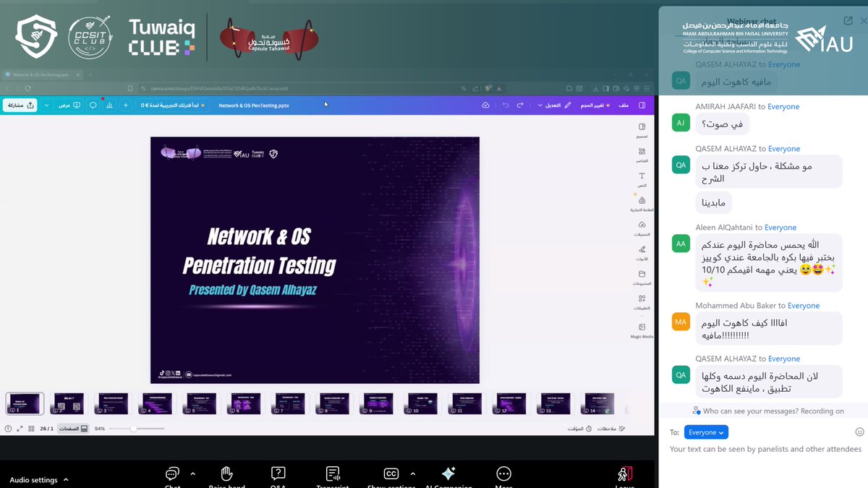Image resolution: width=868 pixels, height=488 pixels.
Task: Open the More options in Zoom toolbar
Action: (x=504, y=477)
